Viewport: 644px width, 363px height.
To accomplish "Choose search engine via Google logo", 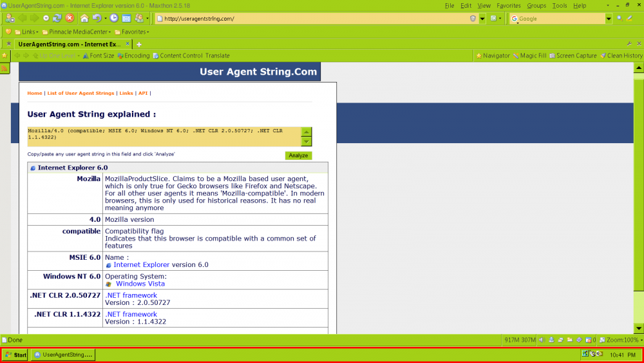I will pyautogui.click(x=514, y=19).
